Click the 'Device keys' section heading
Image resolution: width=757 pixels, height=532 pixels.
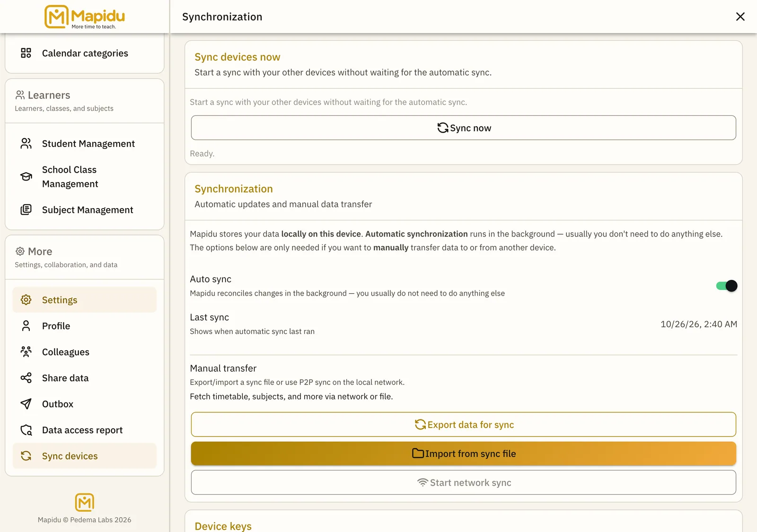point(223,526)
